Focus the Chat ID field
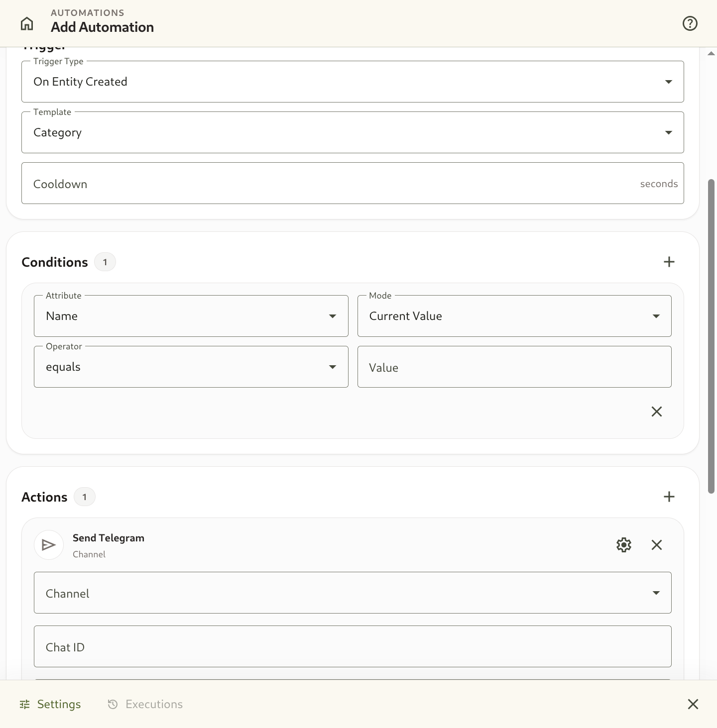 [353, 646]
